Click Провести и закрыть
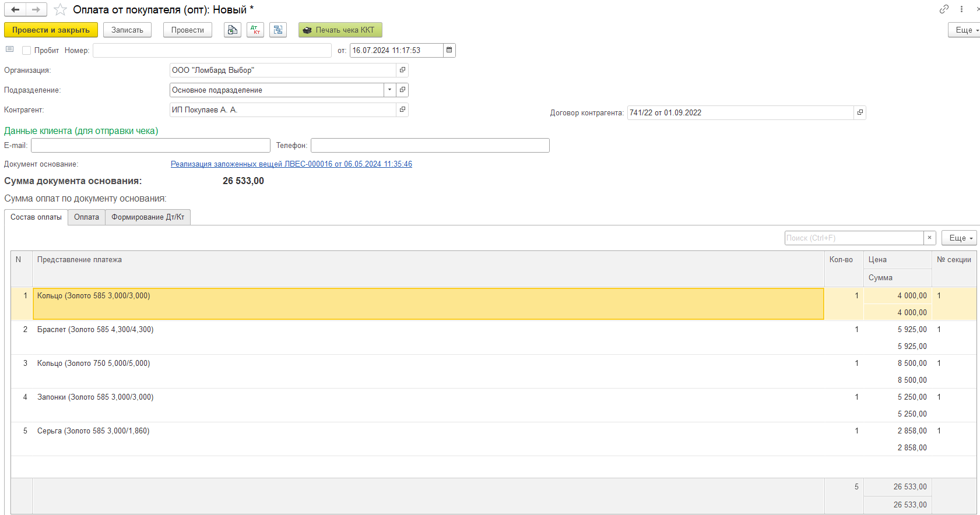The height and width of the screenshot is (515, 980). 51,30
